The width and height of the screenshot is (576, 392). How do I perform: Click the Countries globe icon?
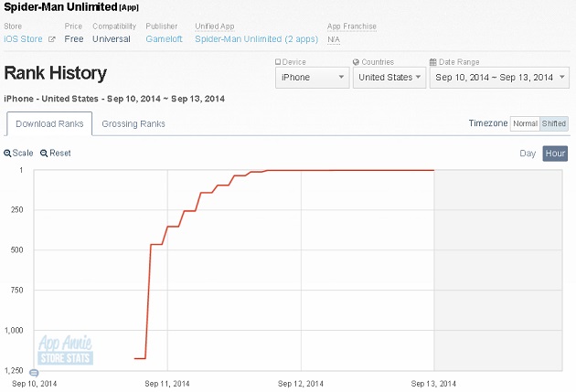[356, 62]
